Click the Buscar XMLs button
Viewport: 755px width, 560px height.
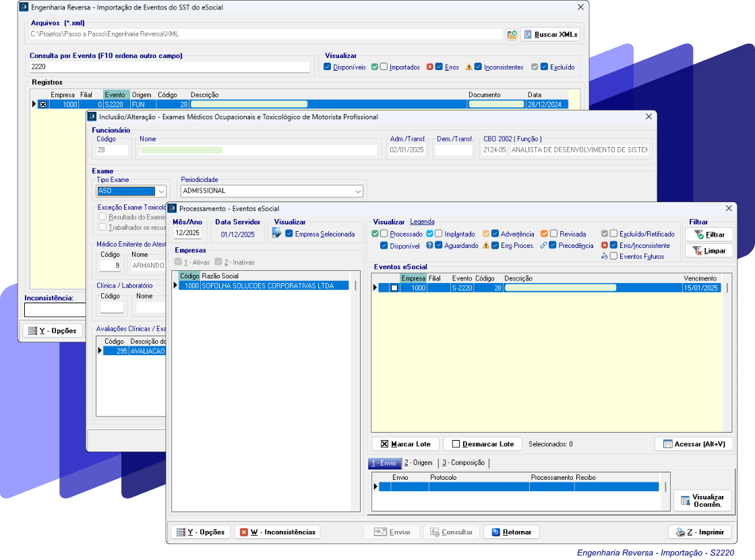550,34
